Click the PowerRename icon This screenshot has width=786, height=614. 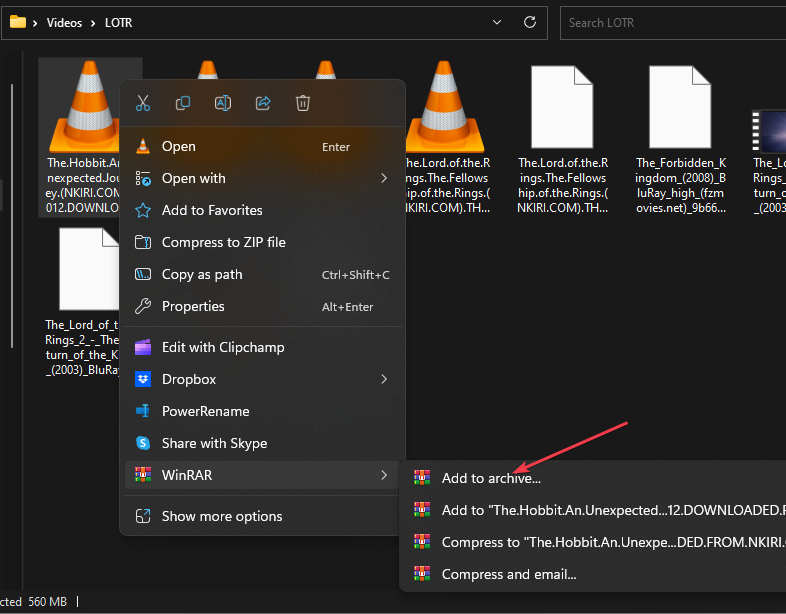[x=143, y=411]
